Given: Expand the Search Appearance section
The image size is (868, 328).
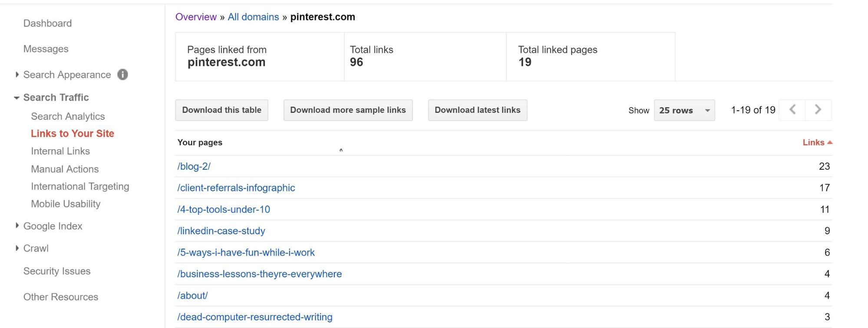Looking at the screenshot, I should [x=17, y=75].
